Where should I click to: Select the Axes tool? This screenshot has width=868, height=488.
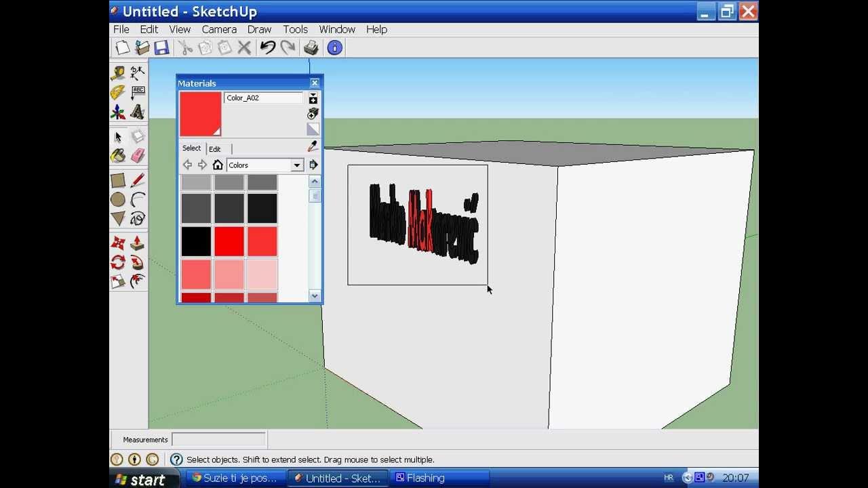pyautogui.click(x=118, y=112)
